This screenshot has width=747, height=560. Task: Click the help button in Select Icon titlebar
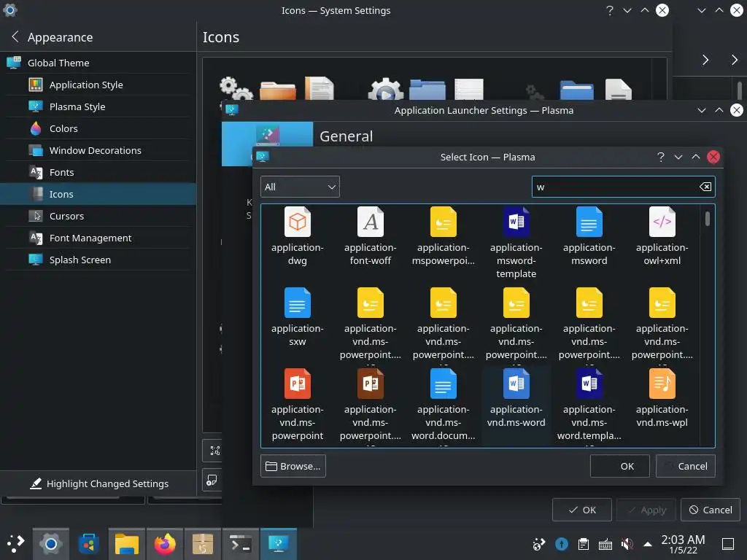[x=660, y=157]
